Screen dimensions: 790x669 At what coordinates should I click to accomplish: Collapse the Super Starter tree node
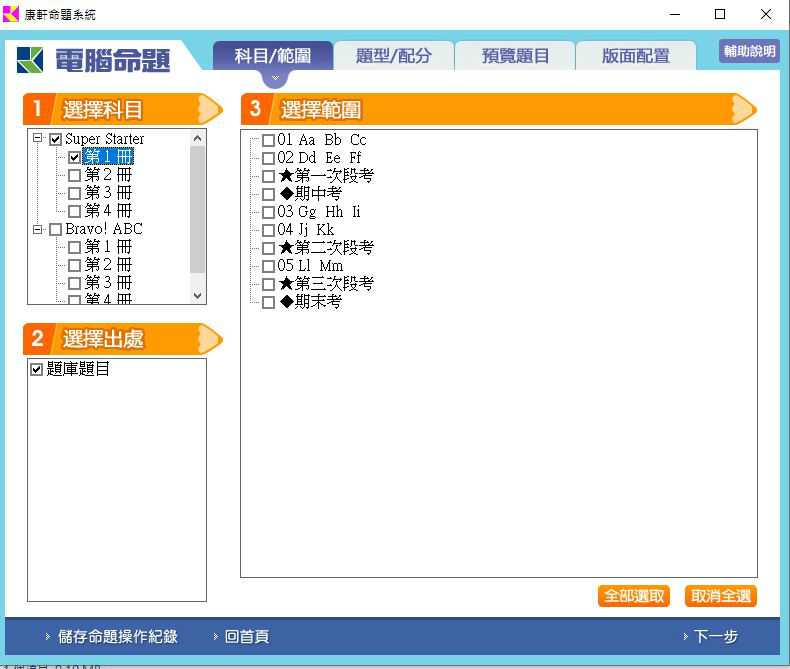(37, 138)
